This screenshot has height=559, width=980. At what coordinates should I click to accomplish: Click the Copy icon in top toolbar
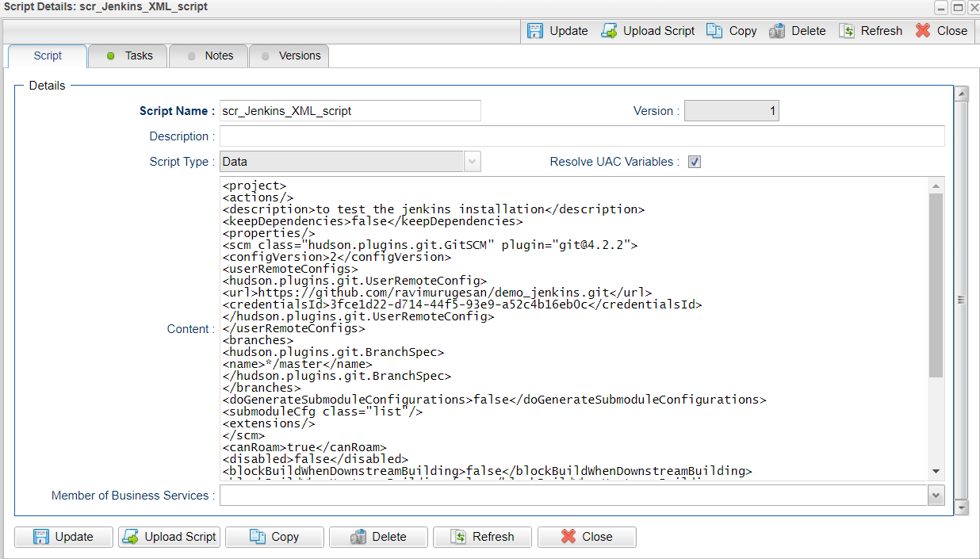pyautogui.click(x=714, y=31)
